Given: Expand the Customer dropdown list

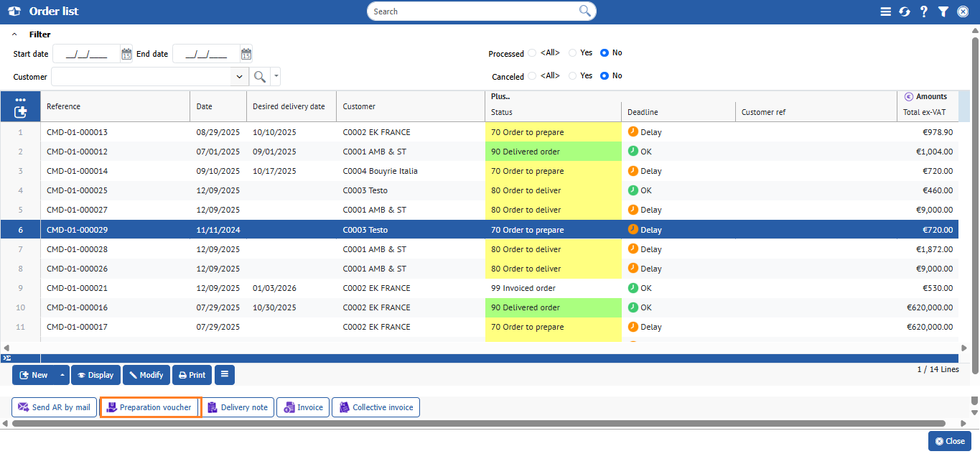Looking at the screenshot, I should 239,77.
